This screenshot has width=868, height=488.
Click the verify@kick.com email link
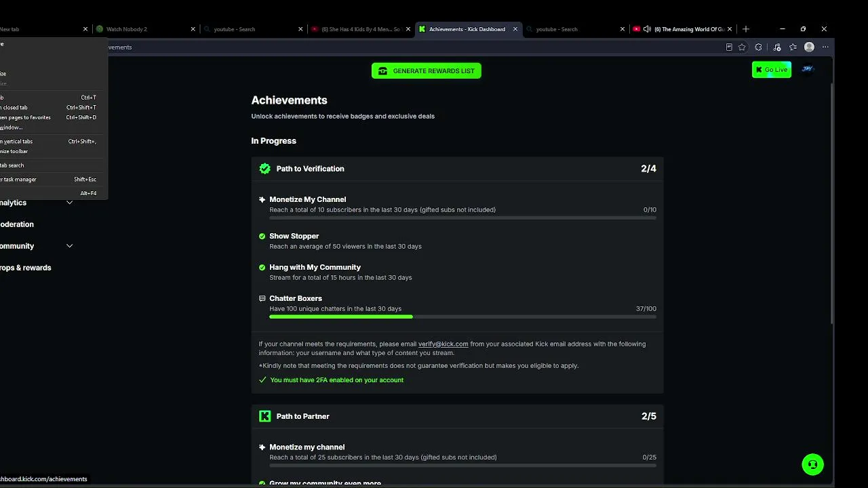click(443, 344)
